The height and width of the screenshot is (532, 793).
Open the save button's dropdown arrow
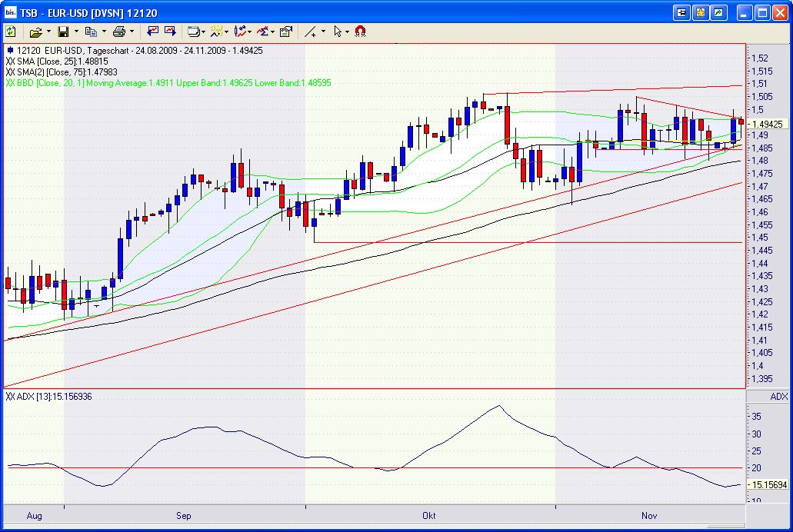[75, 31]
